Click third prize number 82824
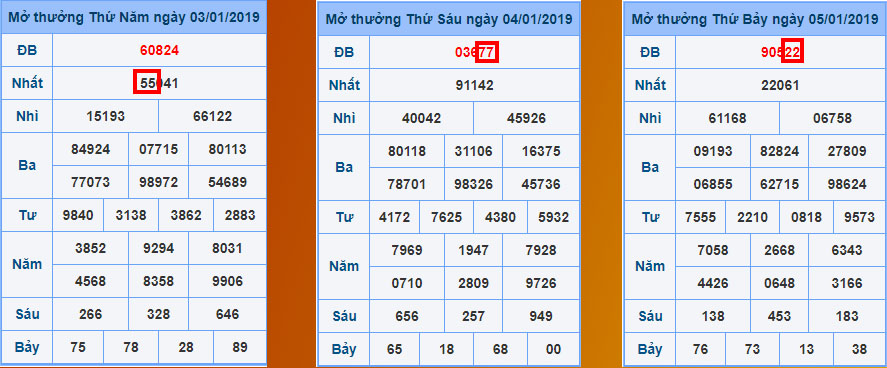This screenshot has height=368, width=887. (780, 151)
